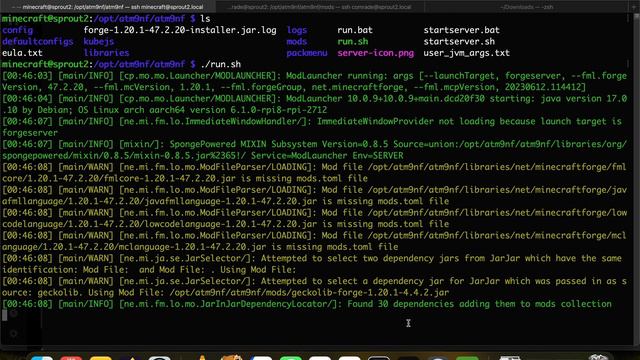
Task: Click the 'user_jvm_args.txt' file name
Action: (467, 53)
